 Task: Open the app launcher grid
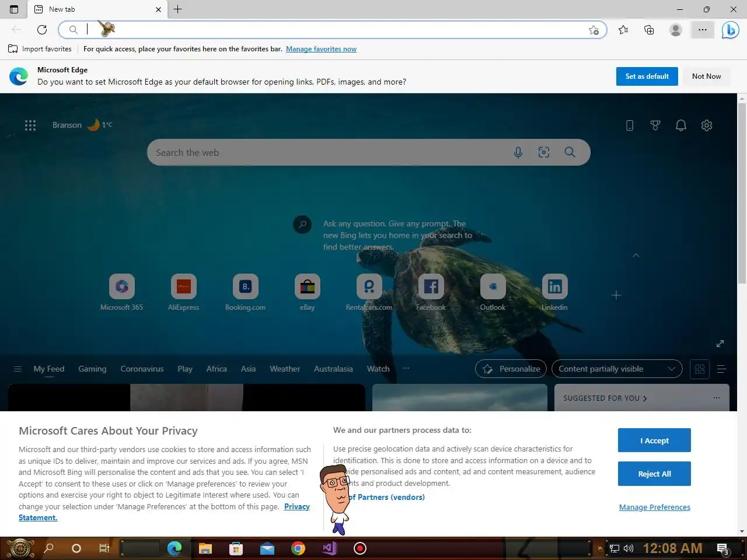(x=30, y=125)
